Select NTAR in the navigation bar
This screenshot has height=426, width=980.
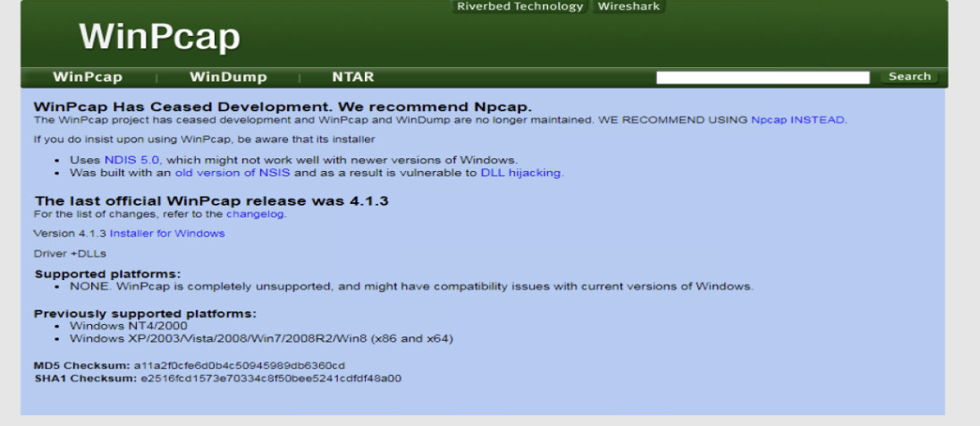pos(353,77)
